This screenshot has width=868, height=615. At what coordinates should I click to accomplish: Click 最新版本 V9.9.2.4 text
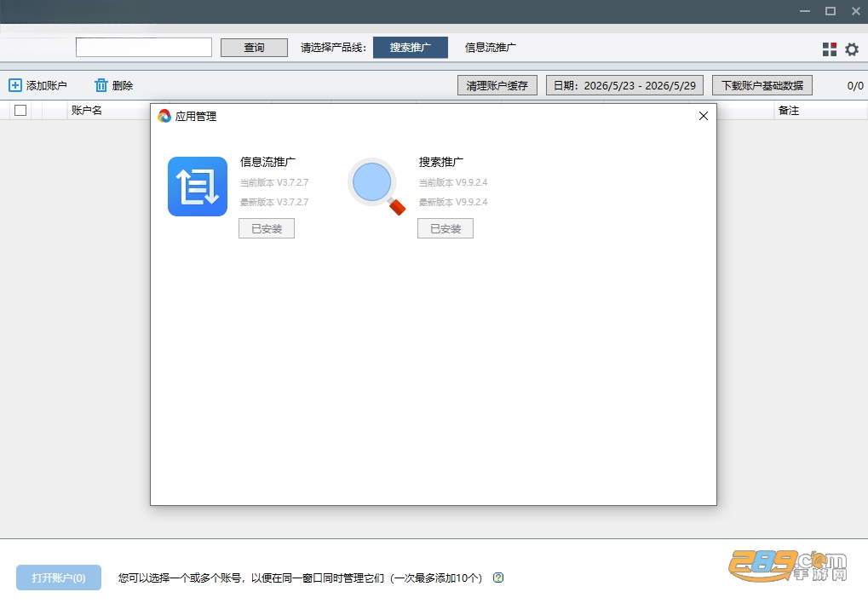[453, 202]
